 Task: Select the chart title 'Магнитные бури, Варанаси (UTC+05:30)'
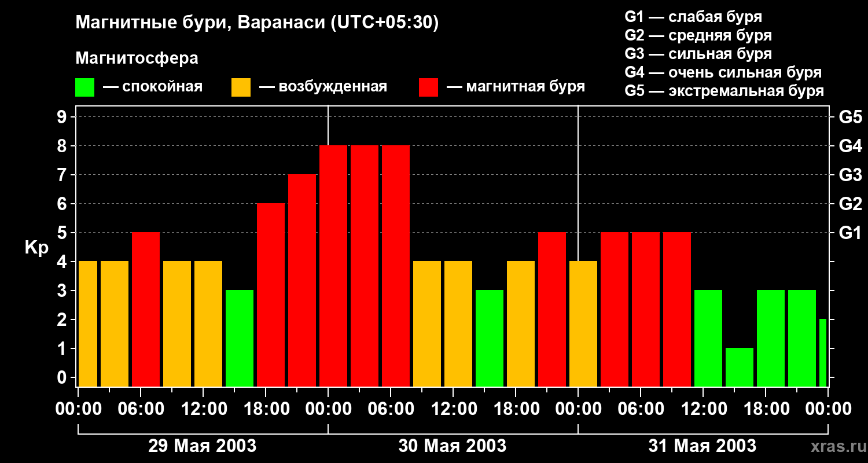[257, 23]
